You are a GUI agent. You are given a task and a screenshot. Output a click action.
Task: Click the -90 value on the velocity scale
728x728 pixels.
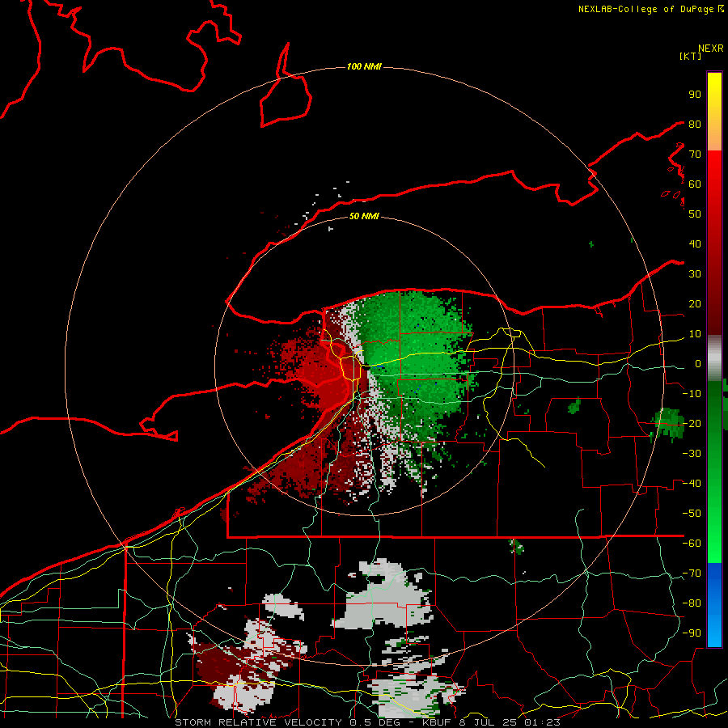pos(692,633)
